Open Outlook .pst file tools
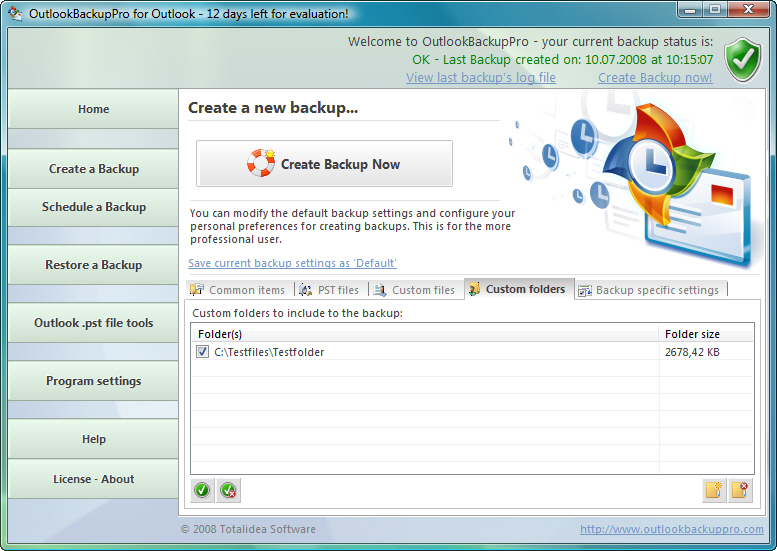This screenshot has width=777, height=551. [93, 323]
